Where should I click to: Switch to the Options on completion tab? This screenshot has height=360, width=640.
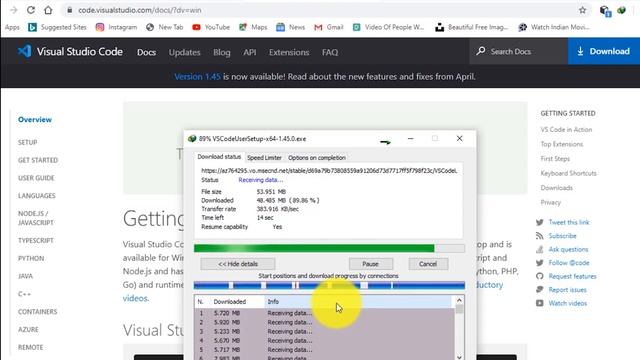click(x=317, y=158)
